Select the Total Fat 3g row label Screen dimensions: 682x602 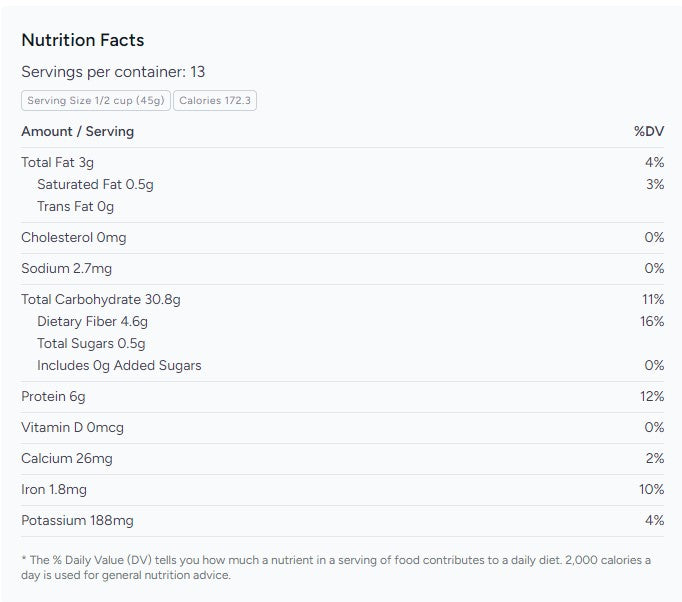pyautogui.click(x=57, y=162)
